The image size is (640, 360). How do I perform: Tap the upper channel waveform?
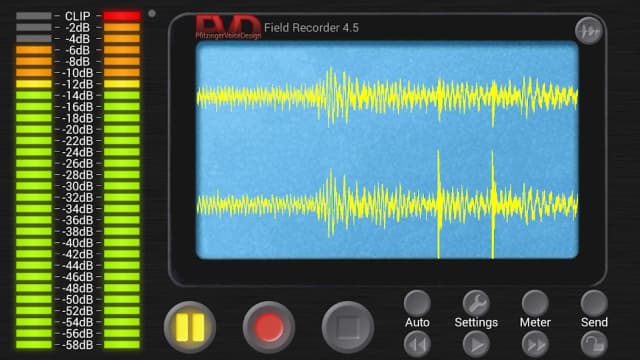click(x=387, y=97)
